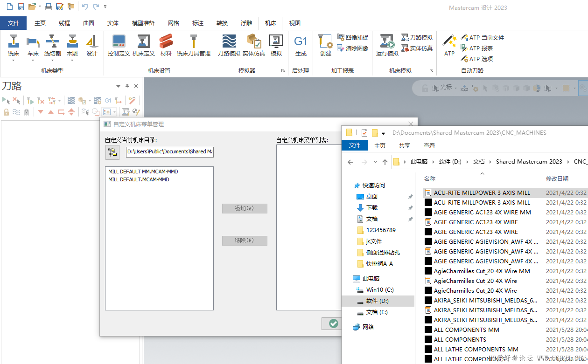Launch 刀路模拟 in the 模拟器 group
This screenshot has width=588, height=364.
click(229, 45)
